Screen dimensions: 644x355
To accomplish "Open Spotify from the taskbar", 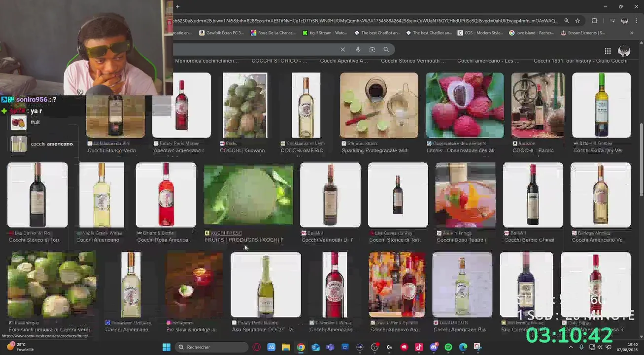I will click(448, 347).
